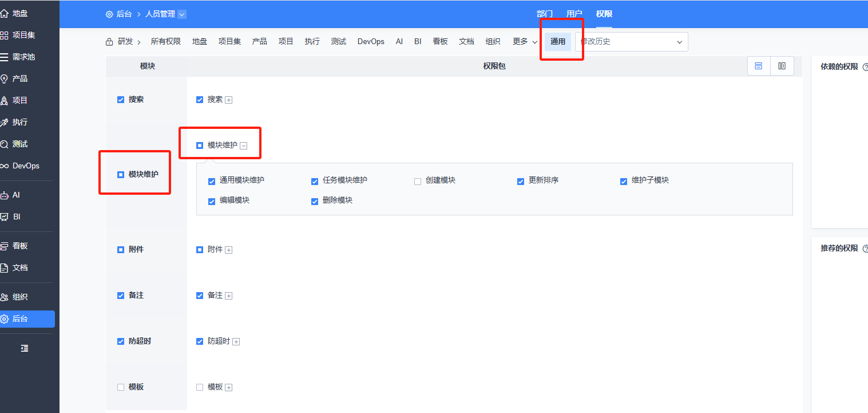Uncheck the 删除模块 permission
Viewport: 868px width, 413px height.
pyautogui.click(x=315, y=201)
